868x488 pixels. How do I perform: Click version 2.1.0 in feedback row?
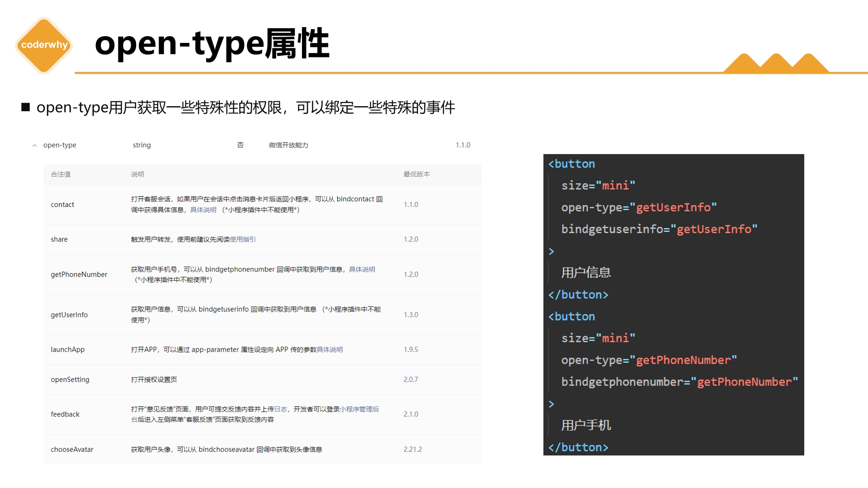click(411, 414)
